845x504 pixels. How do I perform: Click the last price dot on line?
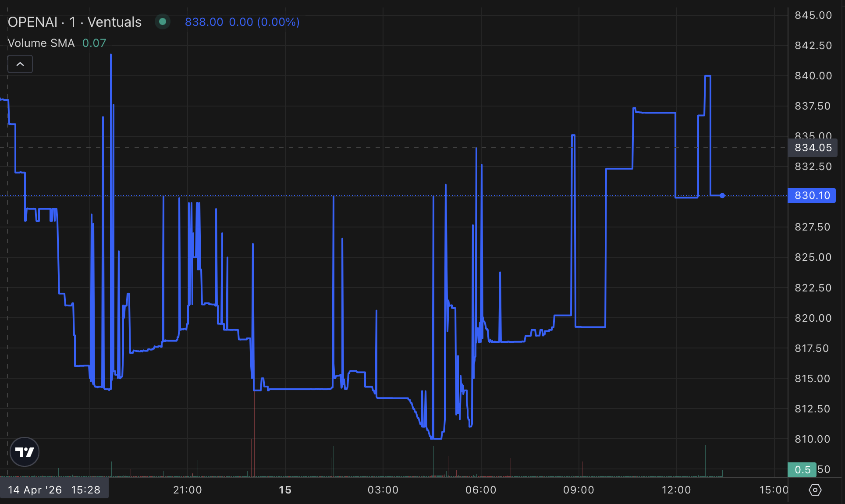pos(722,195)
